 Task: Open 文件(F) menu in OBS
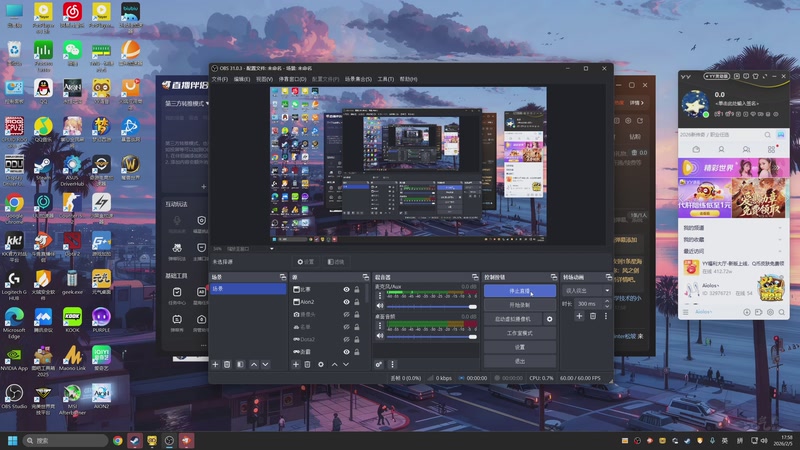point(220,79)
